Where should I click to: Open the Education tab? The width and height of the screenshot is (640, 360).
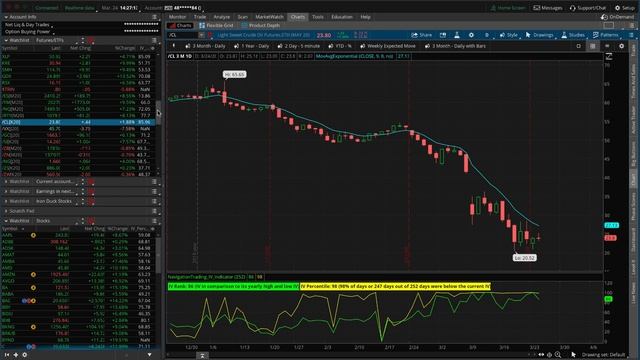(x=342, y=17)
